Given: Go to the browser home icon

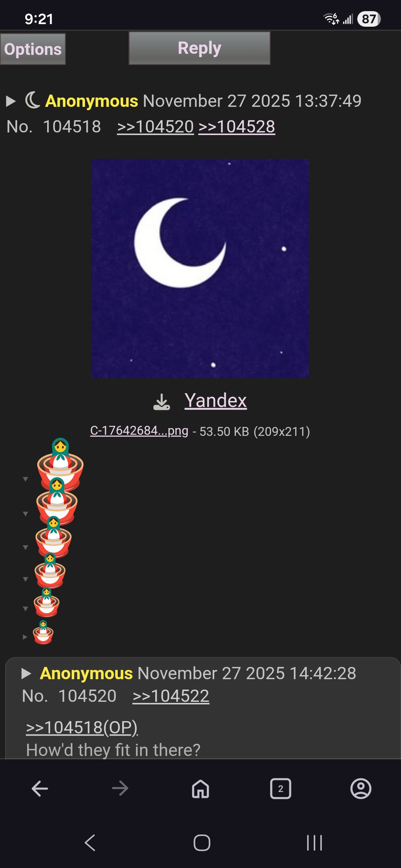Looking at the screenshot, I should [x=200, y=789].
